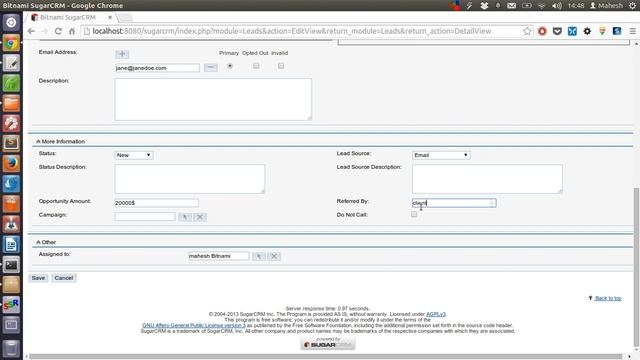This screenshot has width=640, height=360.
Task: Click the Powered by SugarCRM logo
Action: [328, 343]
